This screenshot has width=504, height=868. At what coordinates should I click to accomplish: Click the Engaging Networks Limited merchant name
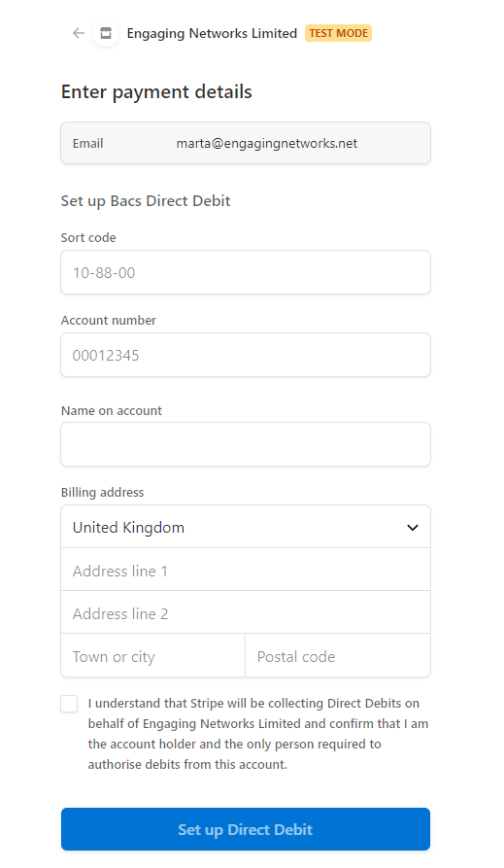(x=212, y=33)
